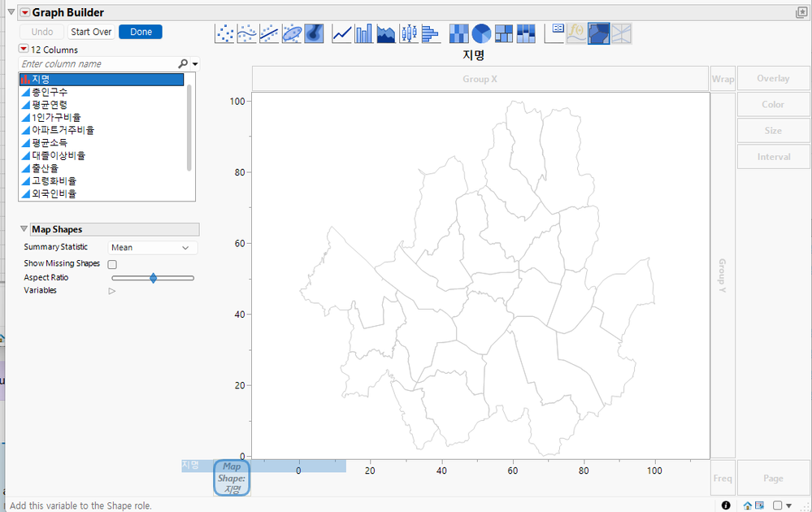Open the 12 Columns red triangle menu
Viewport: 812px width, 512px height.
(x=24, y=49)
